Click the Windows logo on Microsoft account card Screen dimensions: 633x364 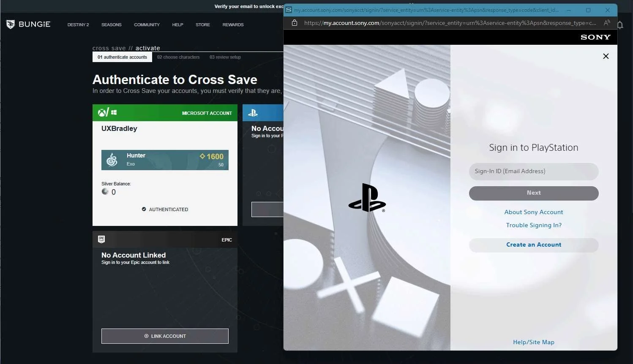point(114,113)
